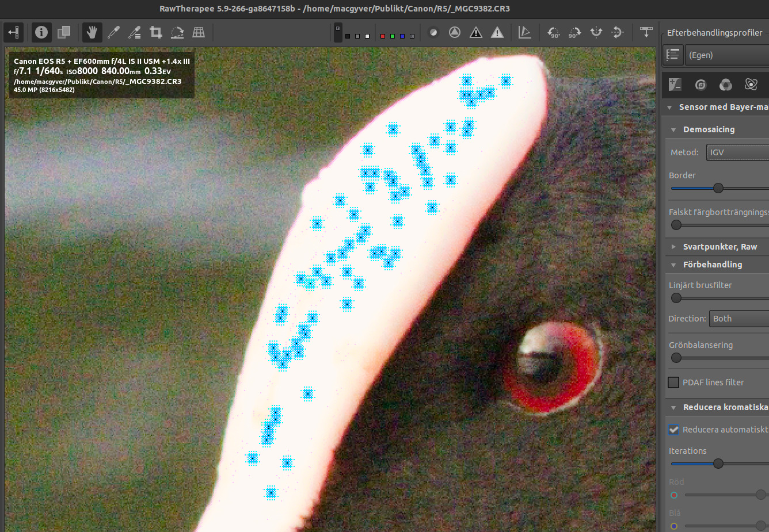Viewport: 769px width, 532px height.
Task: Enable the PDAF lines filter checkbox
Action: [x=673, y=382]
